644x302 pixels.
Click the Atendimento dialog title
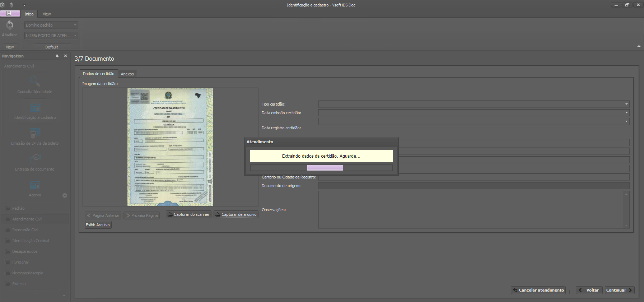(260, 142)
